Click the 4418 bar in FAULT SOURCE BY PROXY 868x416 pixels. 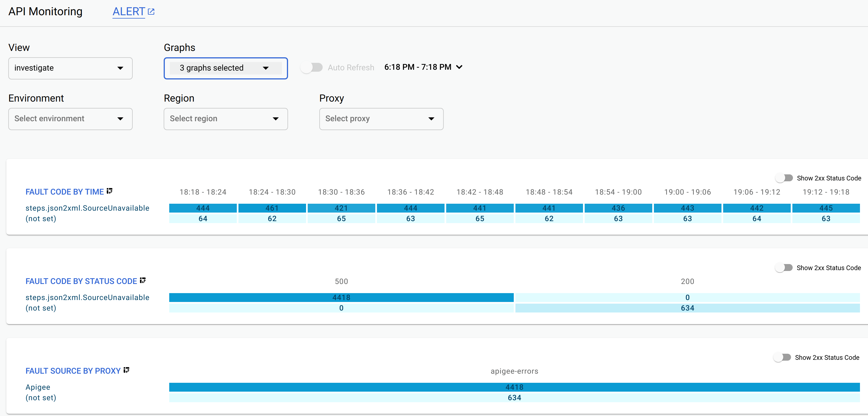tap(514, 387)
